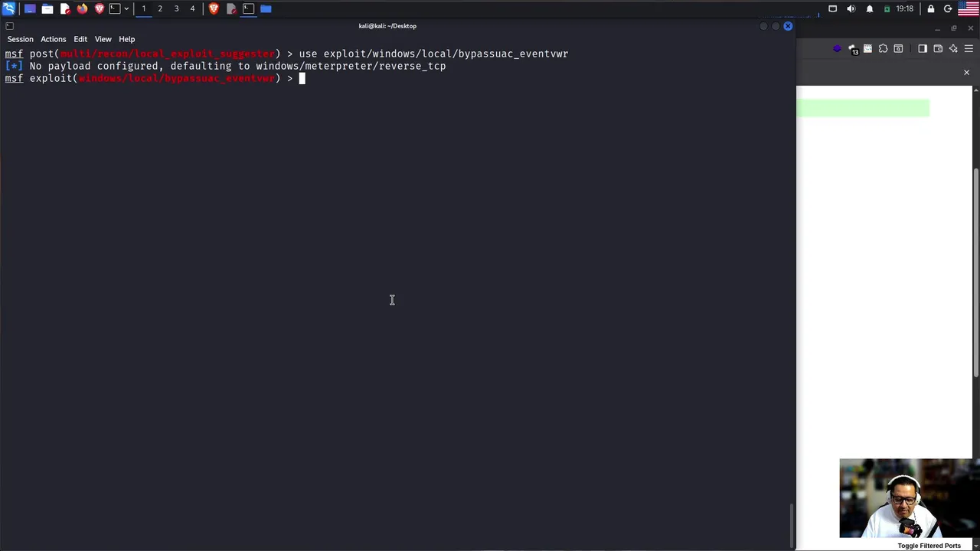The image size is (980, 551).
Task: Focus the running terminal taskbar item
Action: 248,8
